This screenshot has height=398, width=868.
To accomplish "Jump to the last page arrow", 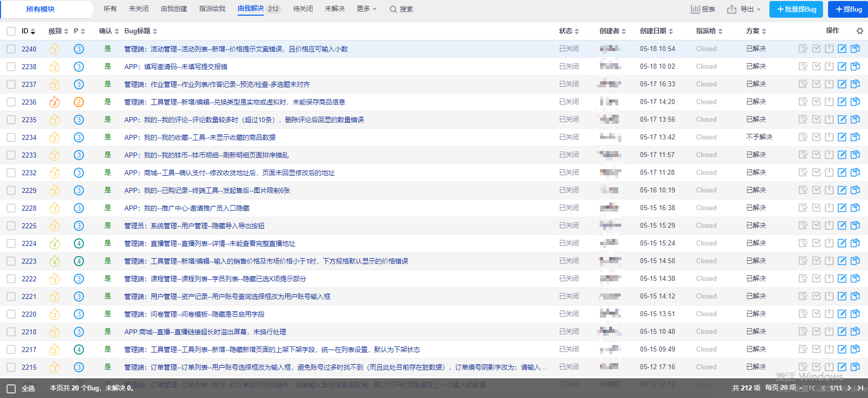I will click(860, 388).
